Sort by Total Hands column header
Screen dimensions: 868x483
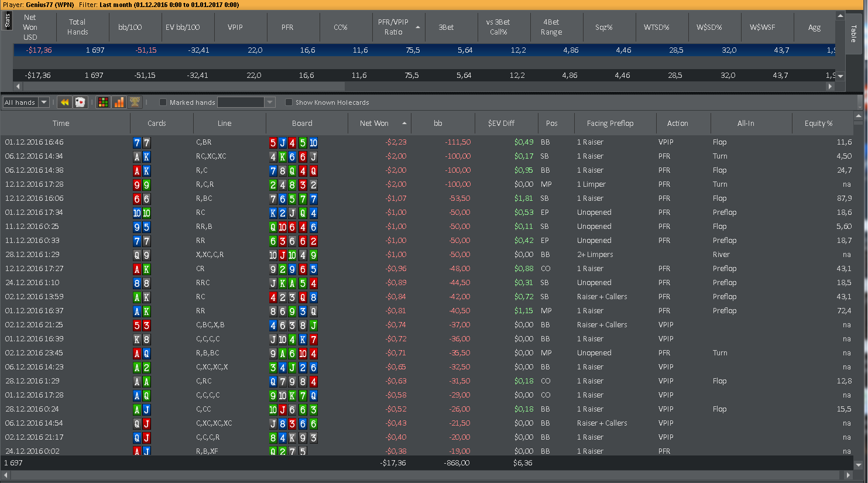[x=77, y=27]
